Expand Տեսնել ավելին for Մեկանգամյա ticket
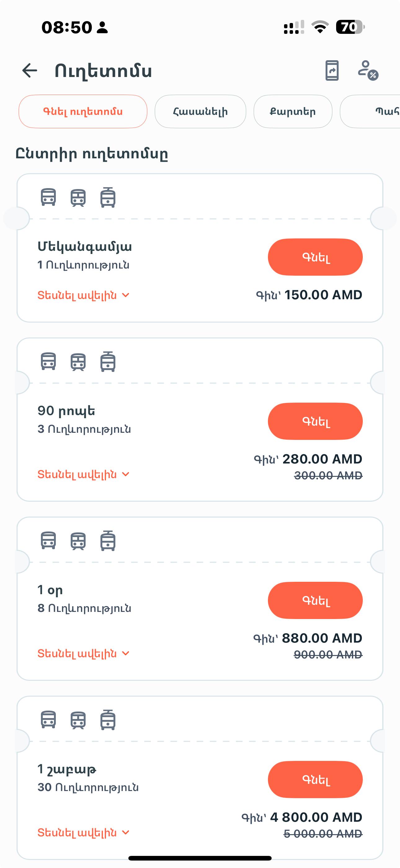400x868 pixels. click(83, 296)
